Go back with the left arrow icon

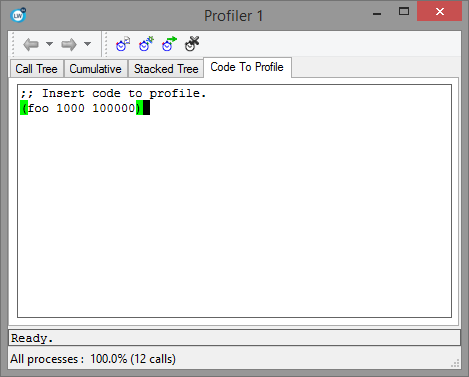tap(31, 44)
